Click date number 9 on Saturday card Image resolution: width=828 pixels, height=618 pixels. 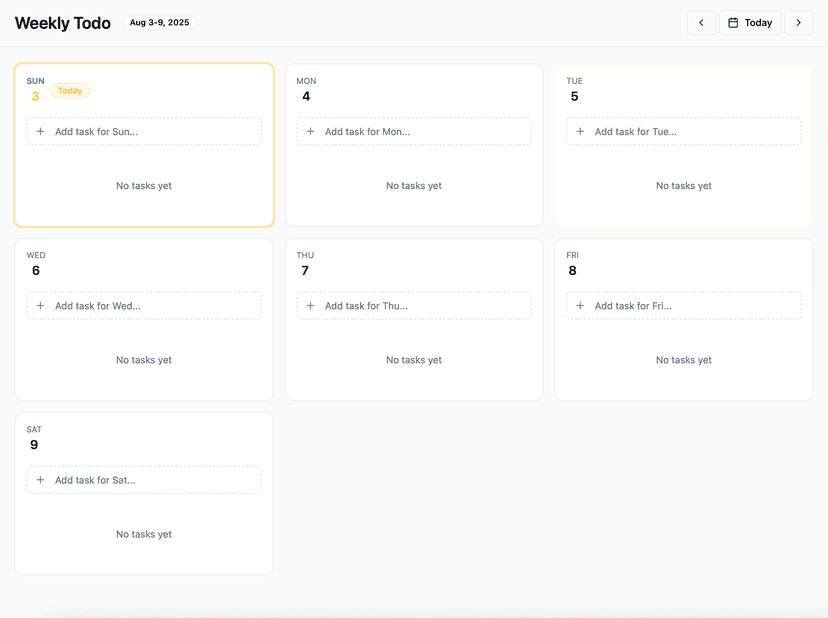click(x=34, y=445)
